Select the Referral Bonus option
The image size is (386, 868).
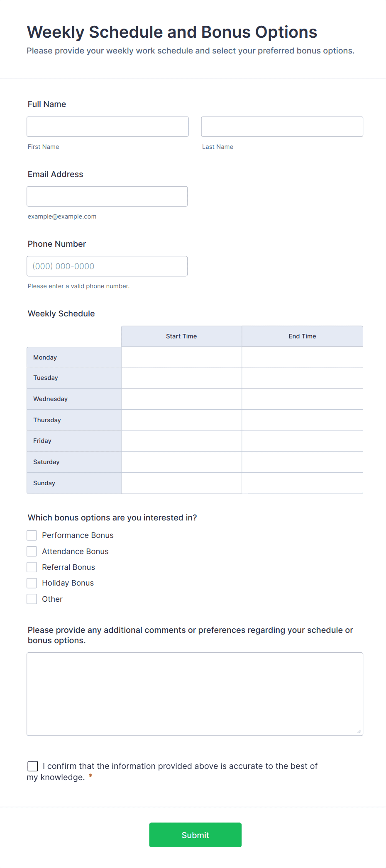tap(32, 567)
